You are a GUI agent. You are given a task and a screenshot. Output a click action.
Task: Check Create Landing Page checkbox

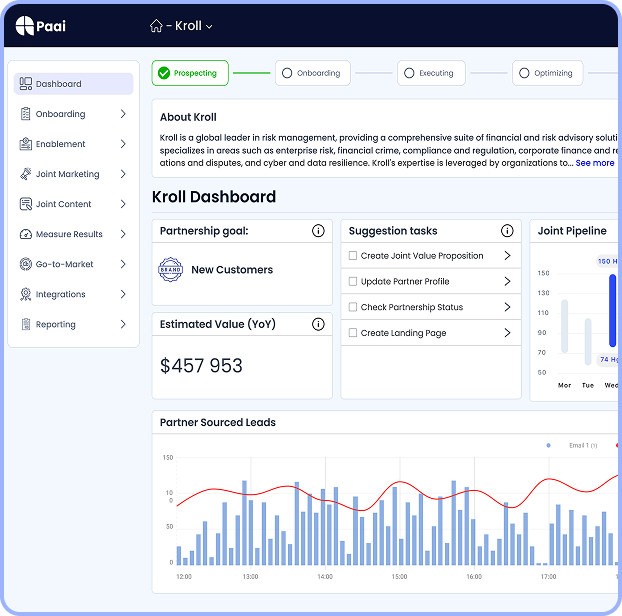pyautogui.click(x=353, y=333)
